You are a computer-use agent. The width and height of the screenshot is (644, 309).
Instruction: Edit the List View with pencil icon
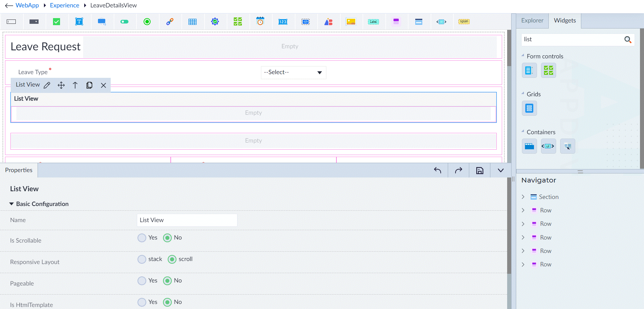click(47, 85)
